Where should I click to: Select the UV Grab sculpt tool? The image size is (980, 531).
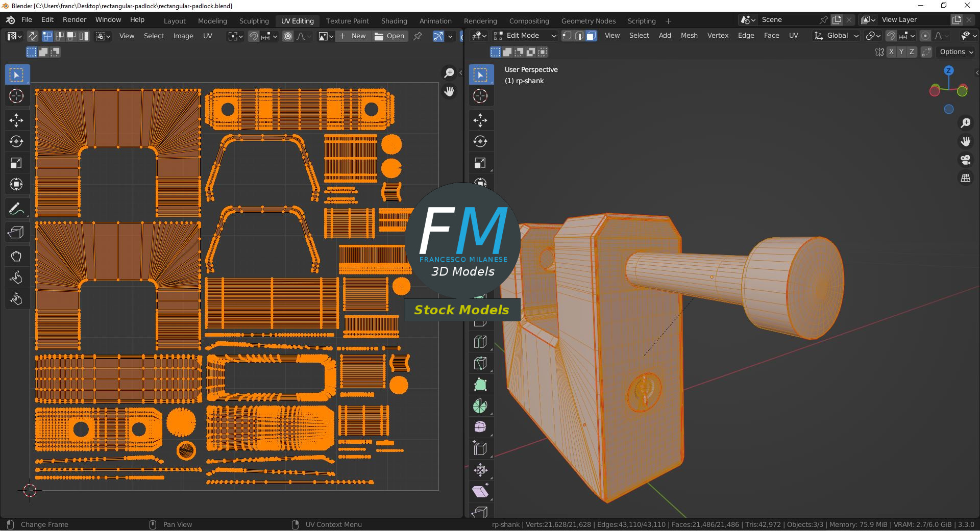(x=16, y=256)
